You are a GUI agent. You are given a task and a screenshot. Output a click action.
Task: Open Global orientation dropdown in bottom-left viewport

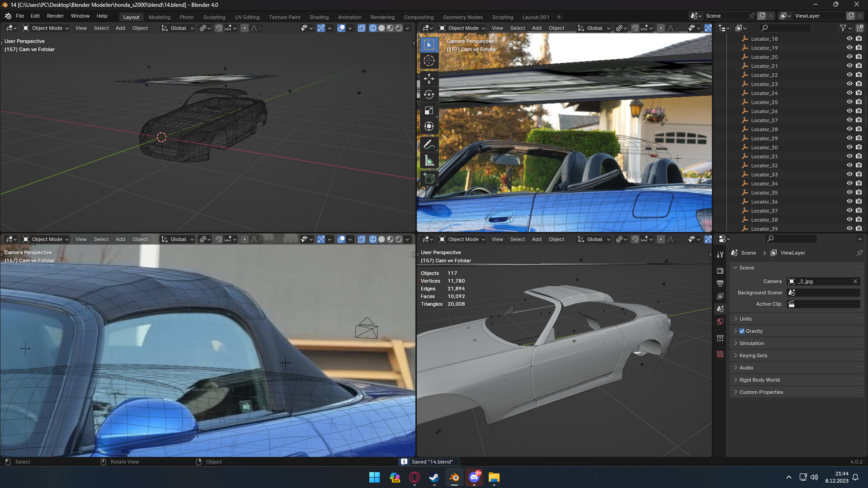177,239
